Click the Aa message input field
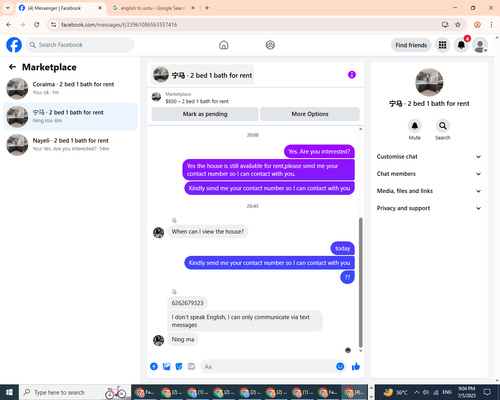This screenshot has width=500, height=400. tap(268, 366)
